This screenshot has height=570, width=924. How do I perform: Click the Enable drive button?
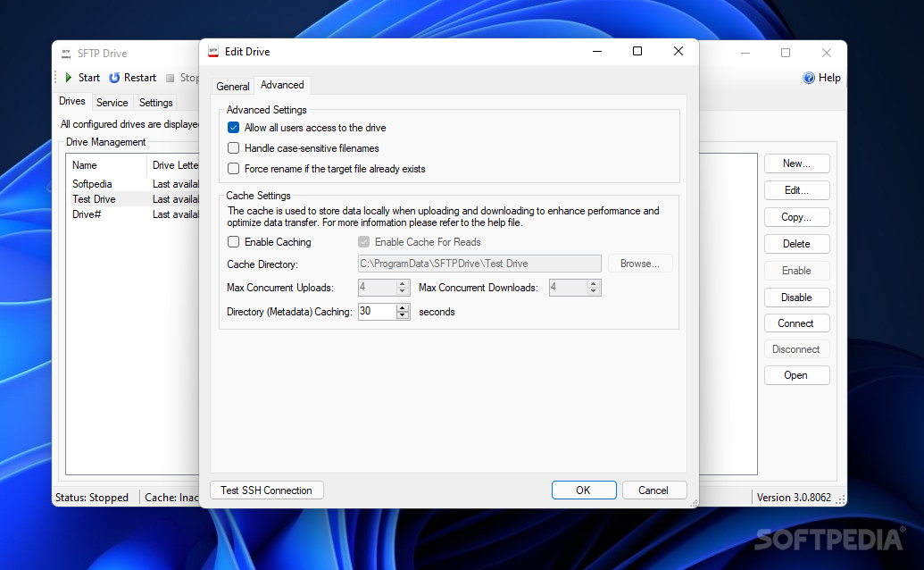coord(796,271)
